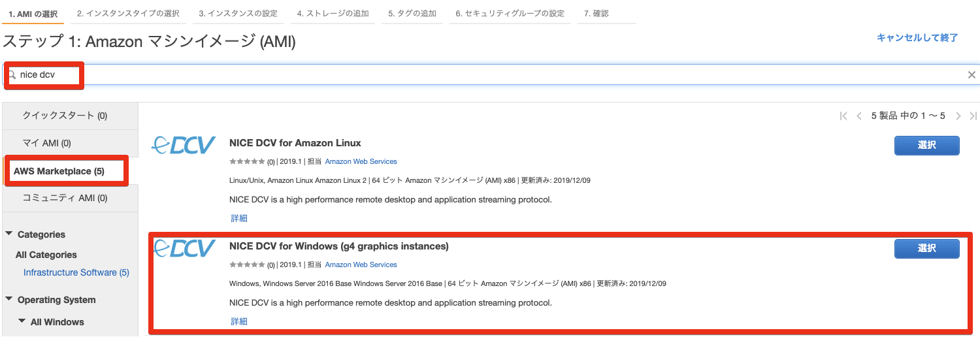Open NICE DCV for Amazon Linux title
The width and height of the screenshot is (980, 337).
[295, 143]
